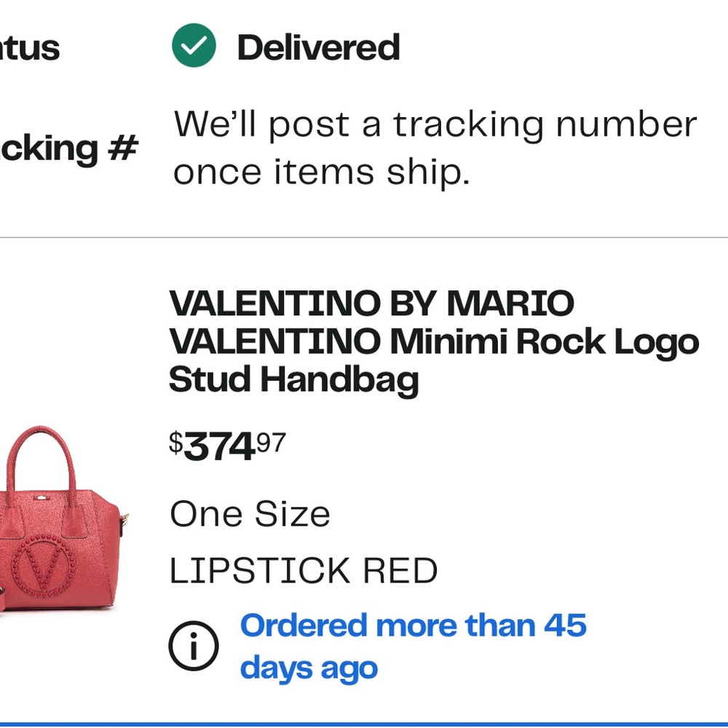
Task: Select the LIPSTICK RED color label
Action: click(x=303, y=570)
